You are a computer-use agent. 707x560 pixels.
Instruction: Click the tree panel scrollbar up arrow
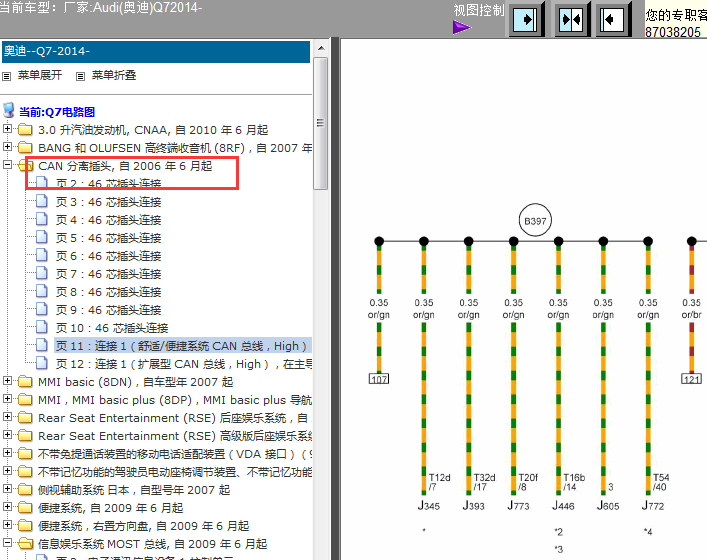click(x=321, y=48)
